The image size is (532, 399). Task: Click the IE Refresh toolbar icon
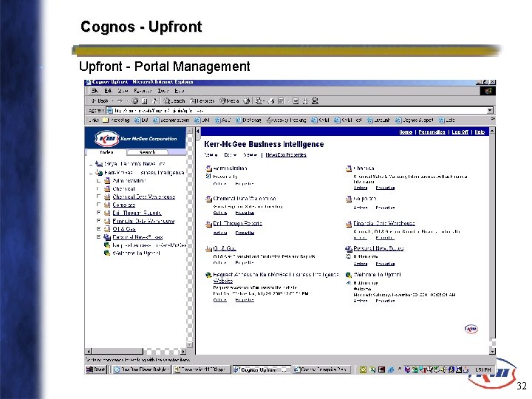pos(145,100)
